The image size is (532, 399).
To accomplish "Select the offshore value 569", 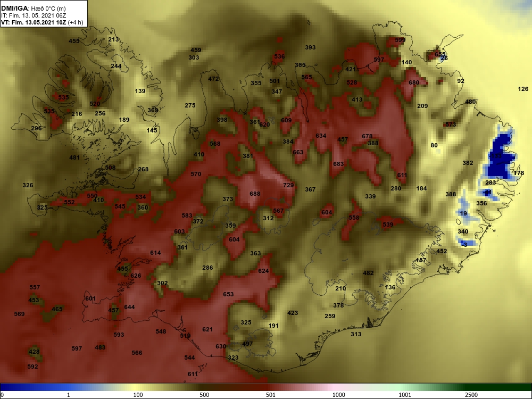I will pyautogui.click(x=19, y=314).
